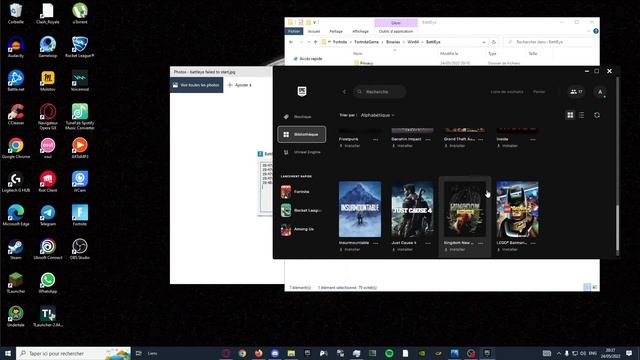The width and height of the screenshot is (640, 360).
Task: Open the Logitech G HUB desktop icon
Action: (16, 182)
